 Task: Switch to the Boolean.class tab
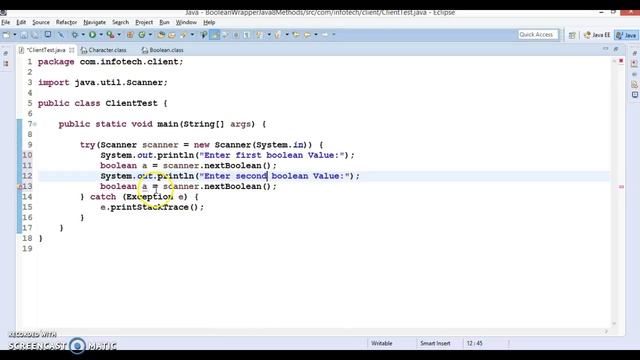162,50
